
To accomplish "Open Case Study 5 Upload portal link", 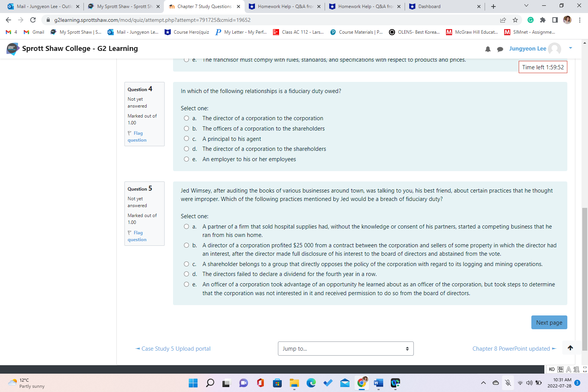I will 173,349.
